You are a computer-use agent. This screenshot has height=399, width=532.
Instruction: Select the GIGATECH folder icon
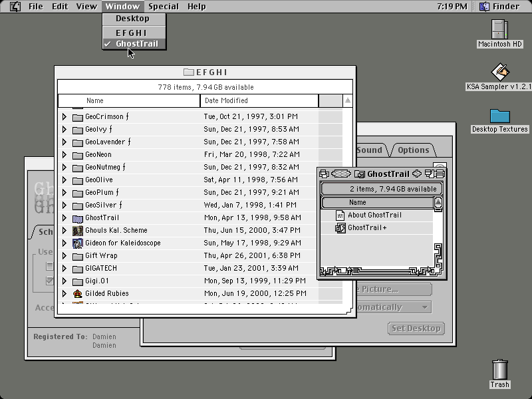tap(78, 269)
